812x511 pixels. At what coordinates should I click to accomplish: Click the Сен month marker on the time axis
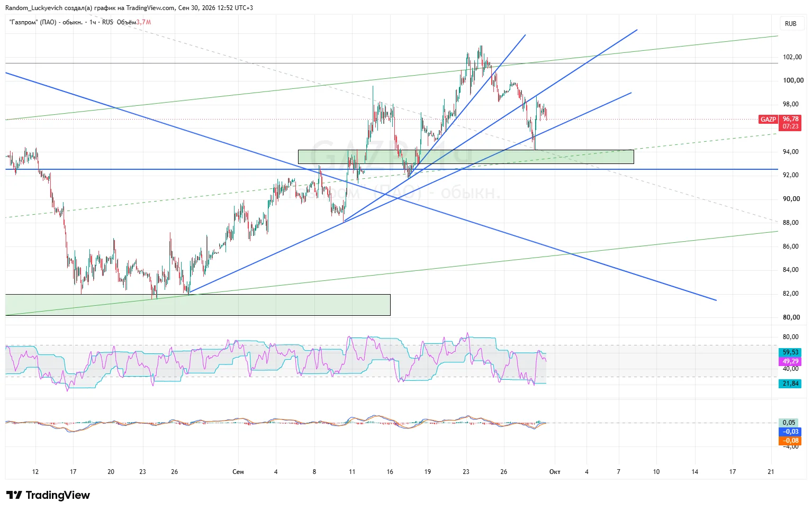point(238,472)
